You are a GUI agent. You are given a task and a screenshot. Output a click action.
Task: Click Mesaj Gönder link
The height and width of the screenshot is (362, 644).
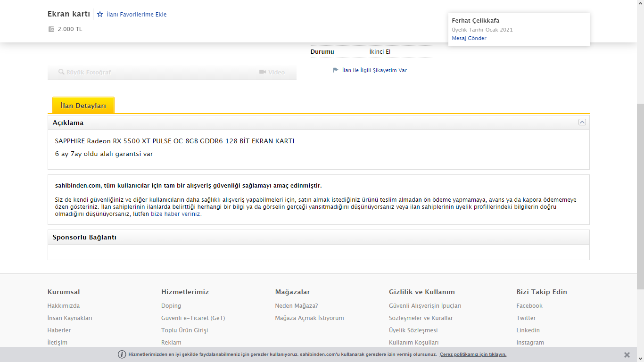coord(469,38)
